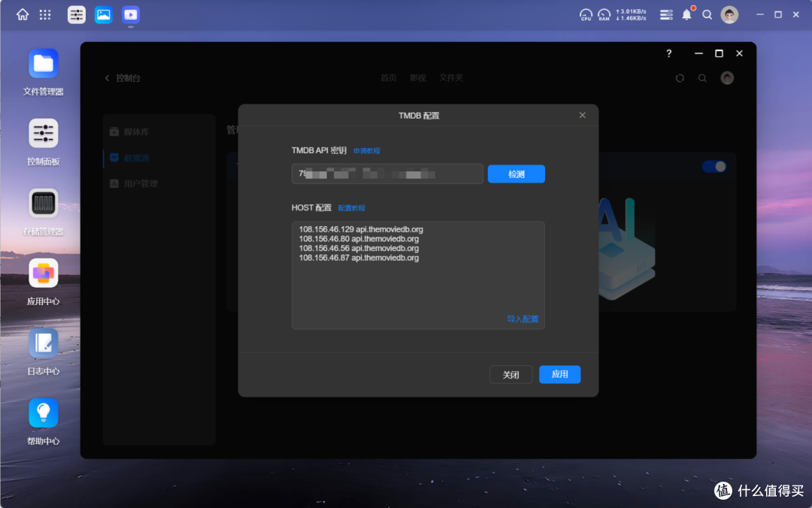Click the user avatar in the taskbar
812x508 pixels.
(x=729, y=14)
